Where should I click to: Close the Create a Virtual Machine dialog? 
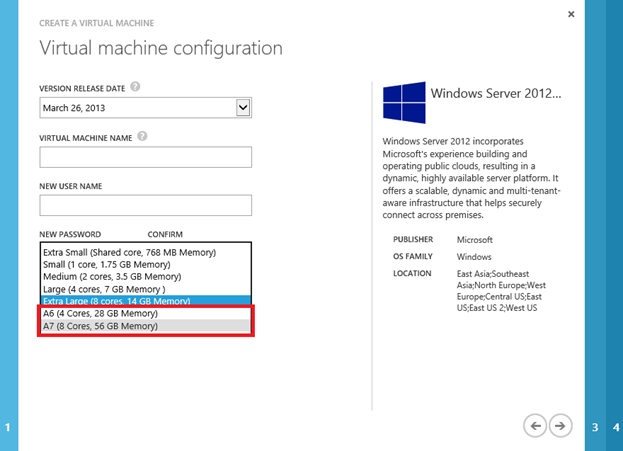pos(571,14)
